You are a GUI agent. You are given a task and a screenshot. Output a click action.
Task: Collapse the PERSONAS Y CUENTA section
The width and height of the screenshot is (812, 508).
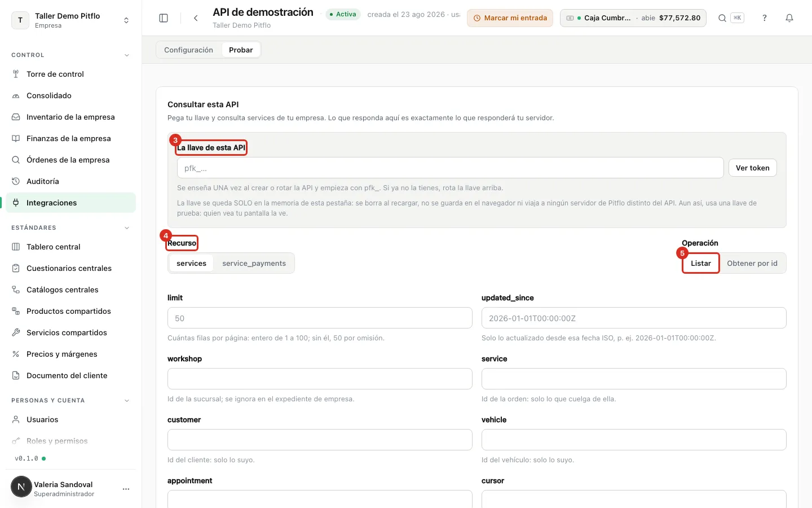[x=127, y=401]
